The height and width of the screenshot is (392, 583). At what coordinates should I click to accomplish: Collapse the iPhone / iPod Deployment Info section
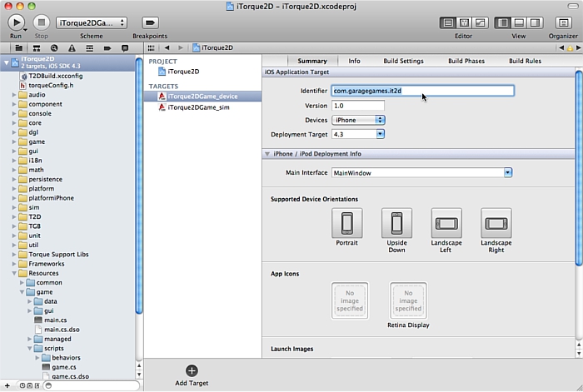click(267, 154)
